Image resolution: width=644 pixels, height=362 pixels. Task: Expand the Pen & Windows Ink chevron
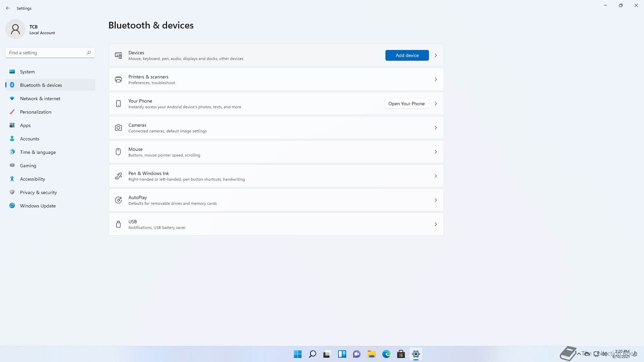(x=436, y=176)
